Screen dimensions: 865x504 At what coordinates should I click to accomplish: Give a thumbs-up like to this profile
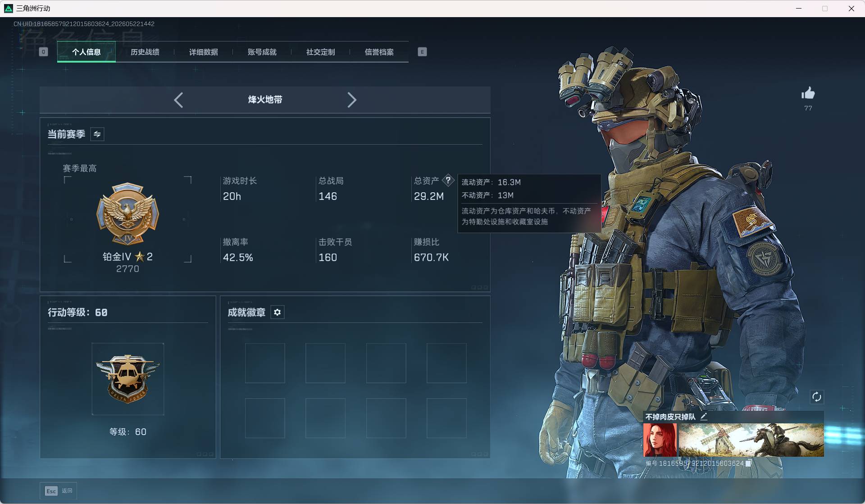pyautogui.click(x=808, y=93)
